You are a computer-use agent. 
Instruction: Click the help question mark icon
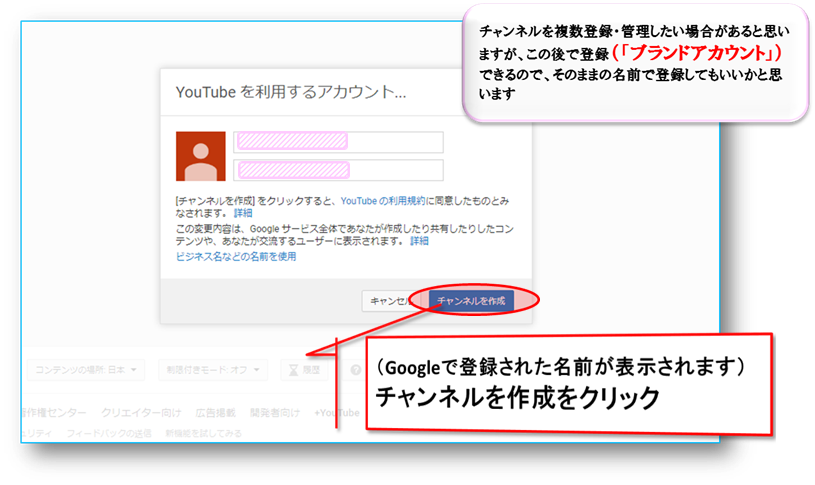point(356,370)
